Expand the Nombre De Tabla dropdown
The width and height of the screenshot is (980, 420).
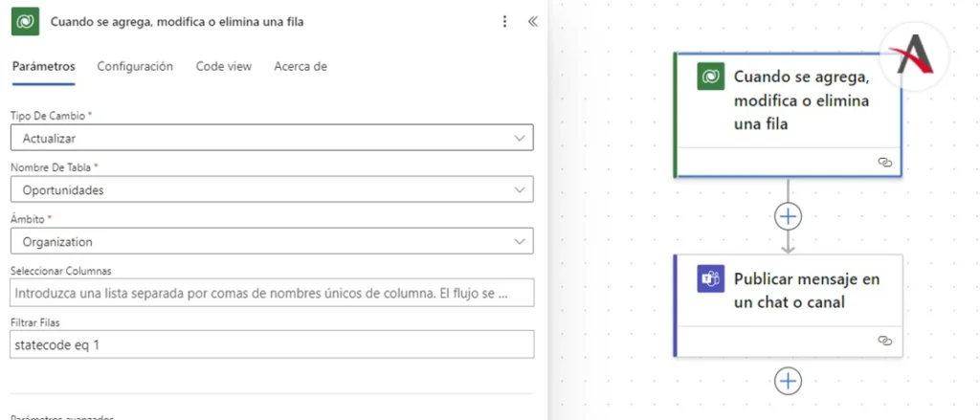pos(272,189)
